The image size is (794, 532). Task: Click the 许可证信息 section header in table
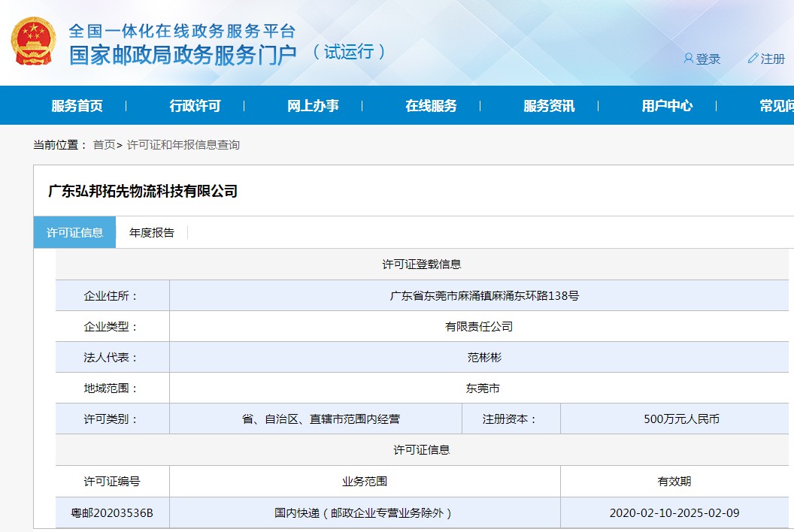(421, 450)
